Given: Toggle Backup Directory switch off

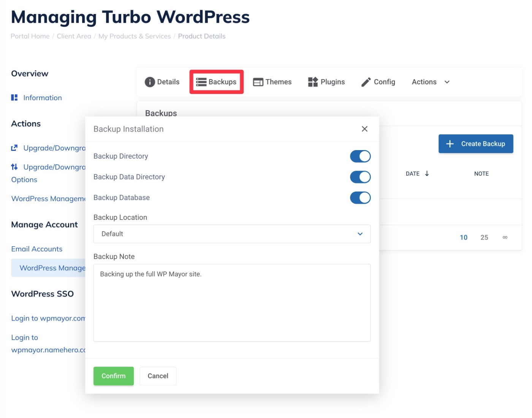Looking at the screenshot, I should [x=360, y=156].
